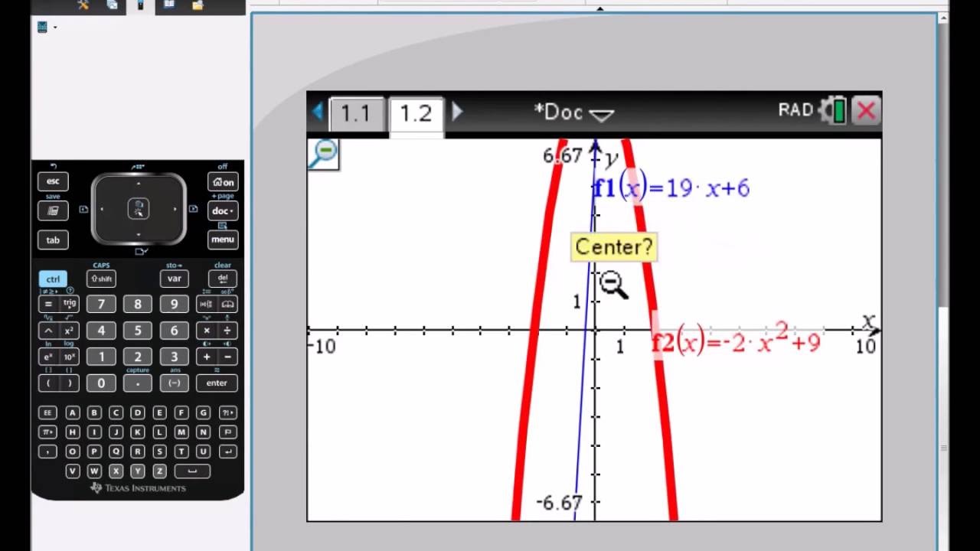
Task: Click the doc key on keypad
Action: coord(223,210)
